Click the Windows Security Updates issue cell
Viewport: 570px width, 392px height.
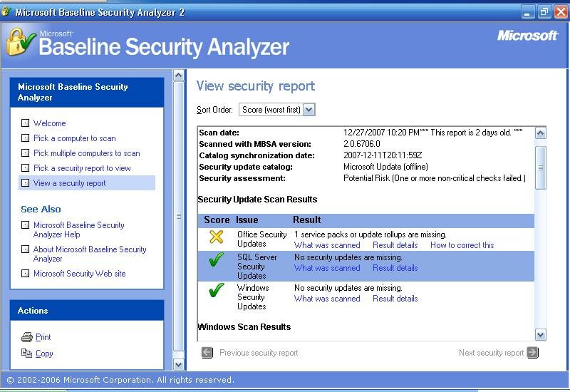coord(253,296)
